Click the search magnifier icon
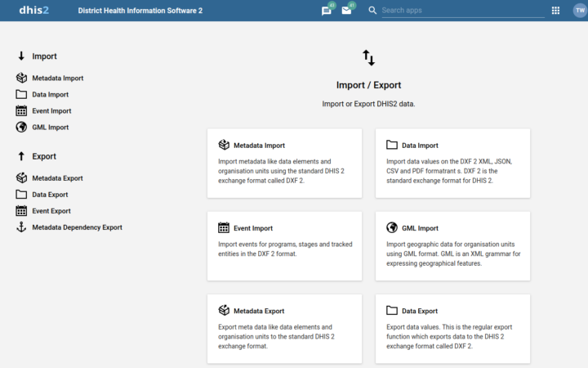Viewport: 588px width, 368px height. tap(372, 11)
